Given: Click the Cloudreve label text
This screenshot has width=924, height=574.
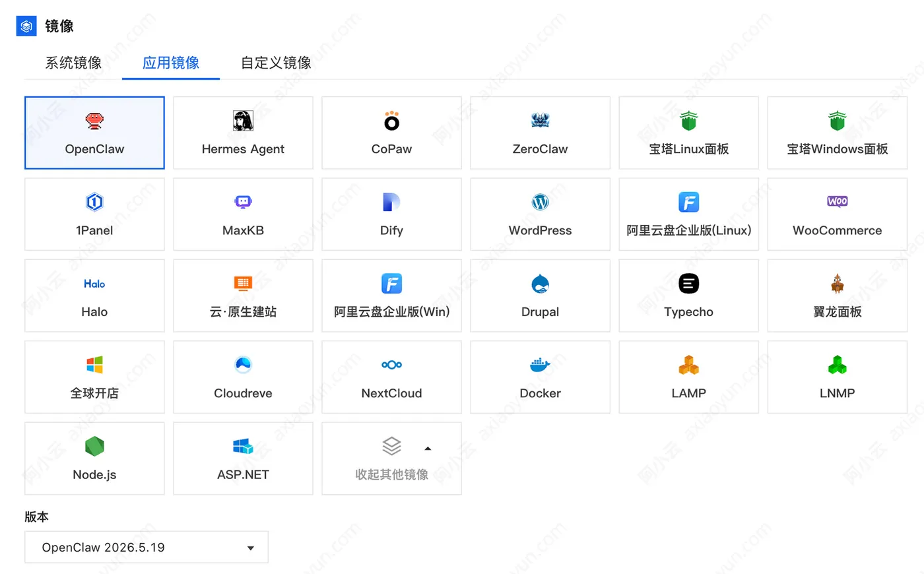Looking at the screenshot, I should tap(243, 393).
